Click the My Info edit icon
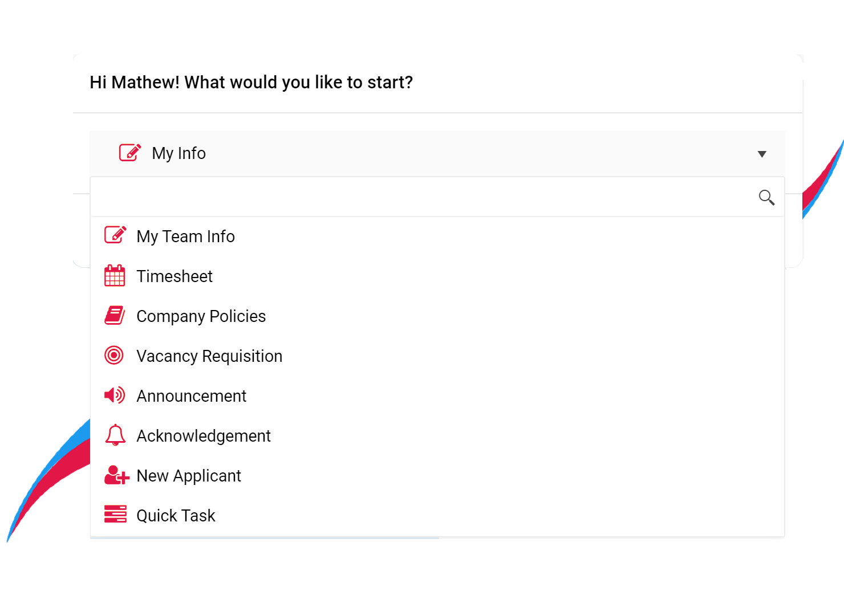 130,153
